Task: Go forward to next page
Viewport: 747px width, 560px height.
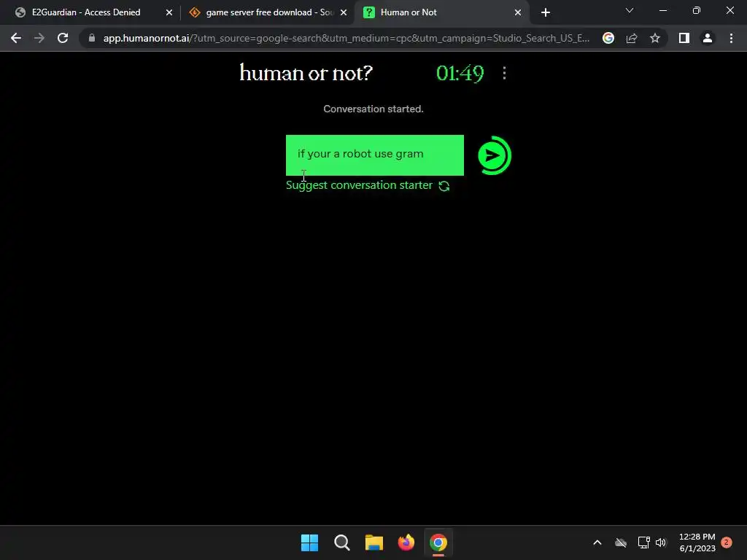Action: tap(39, 38)
